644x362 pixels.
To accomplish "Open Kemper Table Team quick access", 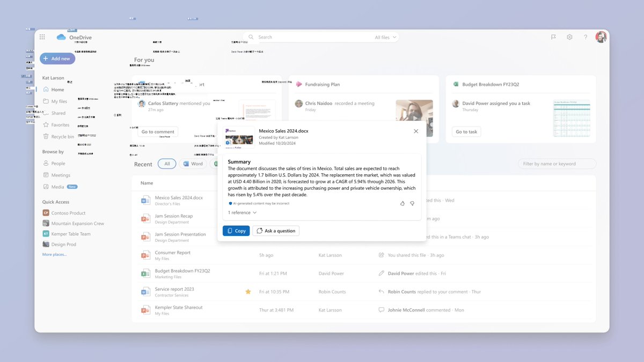I will pyautogui.click(x=71, y=234).
